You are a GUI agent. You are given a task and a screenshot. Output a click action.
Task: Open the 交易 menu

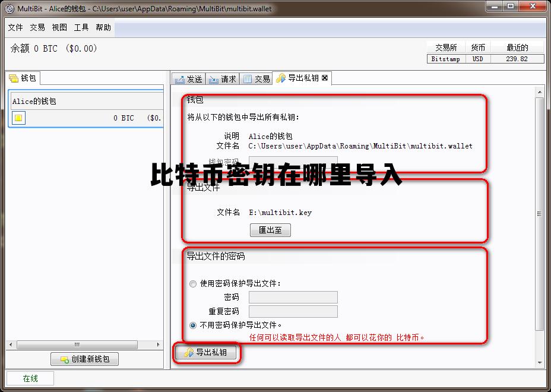pos(36,27)
